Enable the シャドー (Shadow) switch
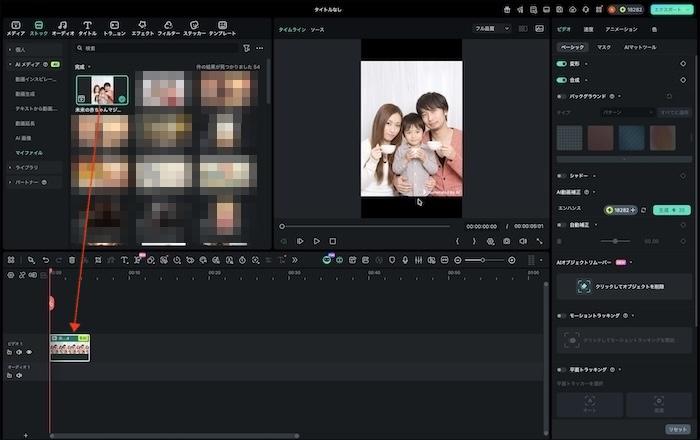Viewport: 700px width, 440px height. coord(561,176)
